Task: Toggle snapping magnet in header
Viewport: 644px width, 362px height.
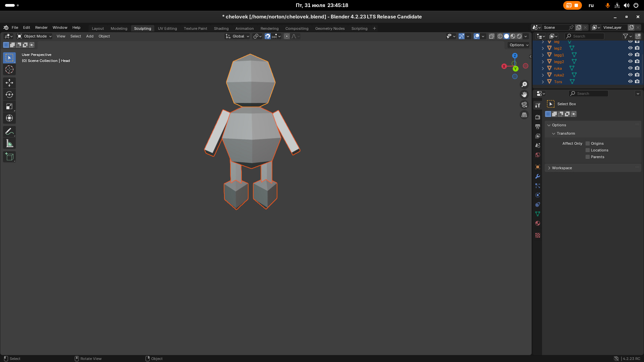Action: 268,36
